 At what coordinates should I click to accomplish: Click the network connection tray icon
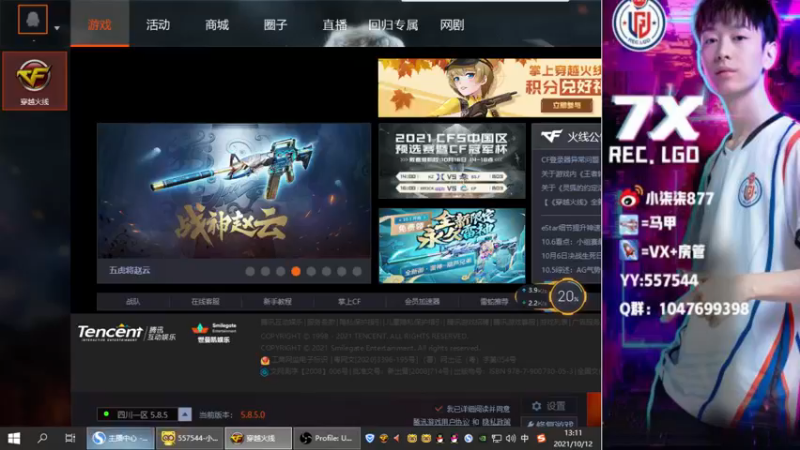[x=496, y=438]
